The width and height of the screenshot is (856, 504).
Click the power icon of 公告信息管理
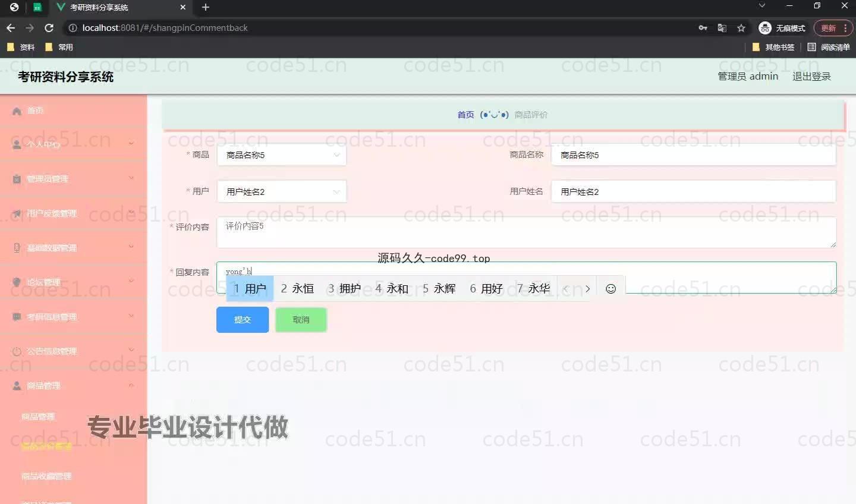click(17, 351)
